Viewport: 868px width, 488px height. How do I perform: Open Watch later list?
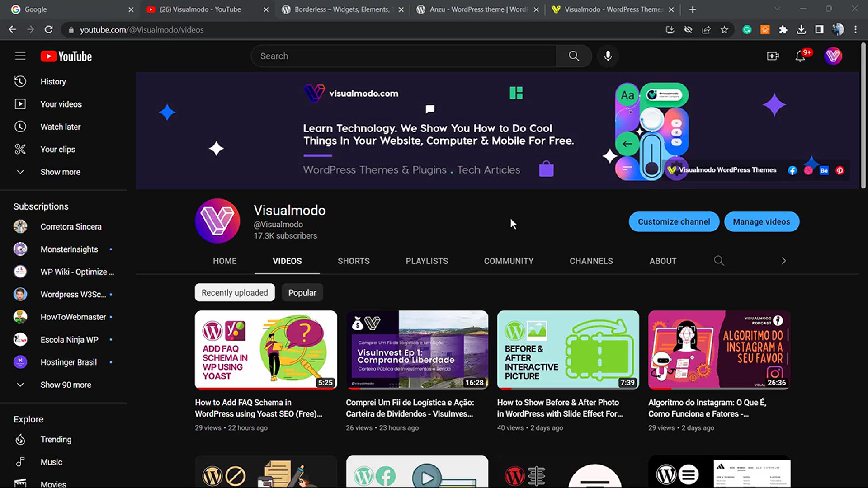(63, 127)
